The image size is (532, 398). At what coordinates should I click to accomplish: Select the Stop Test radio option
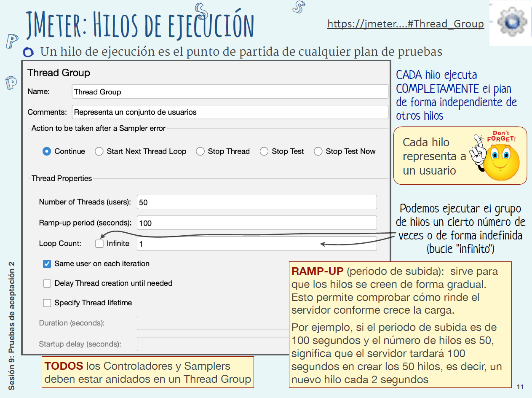[264, 151]
